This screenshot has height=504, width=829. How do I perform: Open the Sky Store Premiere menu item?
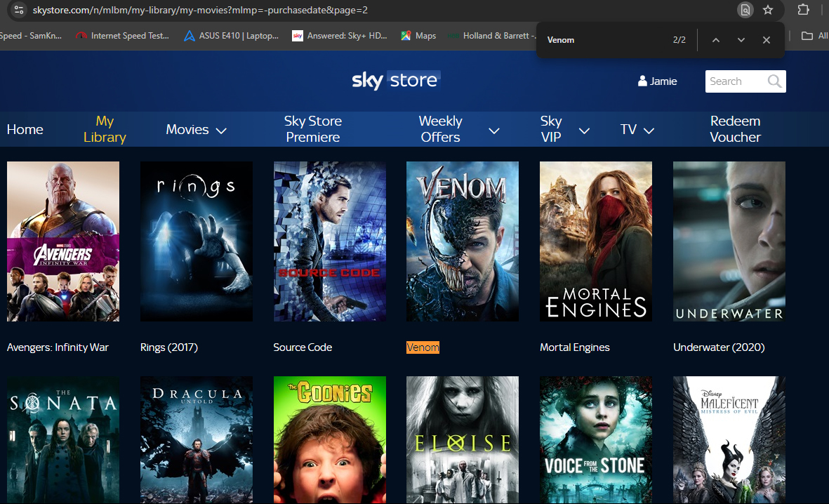click(x=313, y=129)
